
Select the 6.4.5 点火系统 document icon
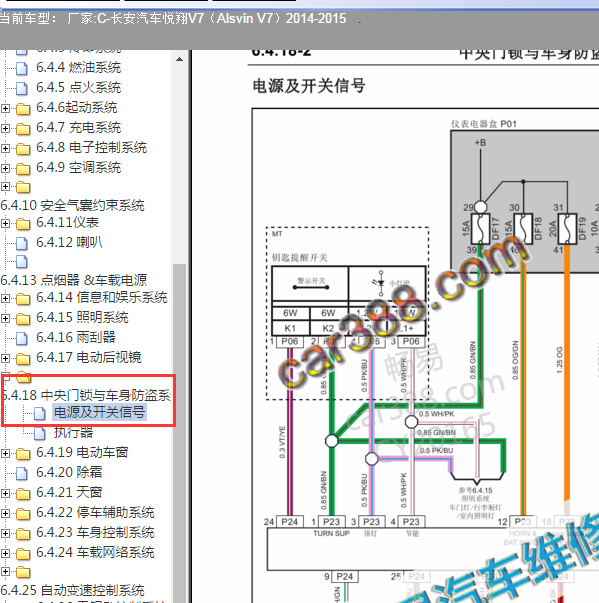click(x=22, y=89)
